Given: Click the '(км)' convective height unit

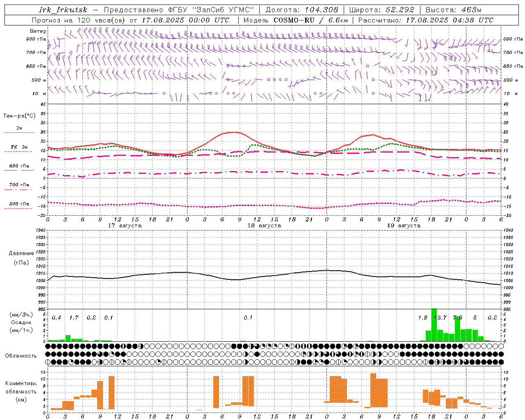Looking at the screenshot, I should 21,399.
